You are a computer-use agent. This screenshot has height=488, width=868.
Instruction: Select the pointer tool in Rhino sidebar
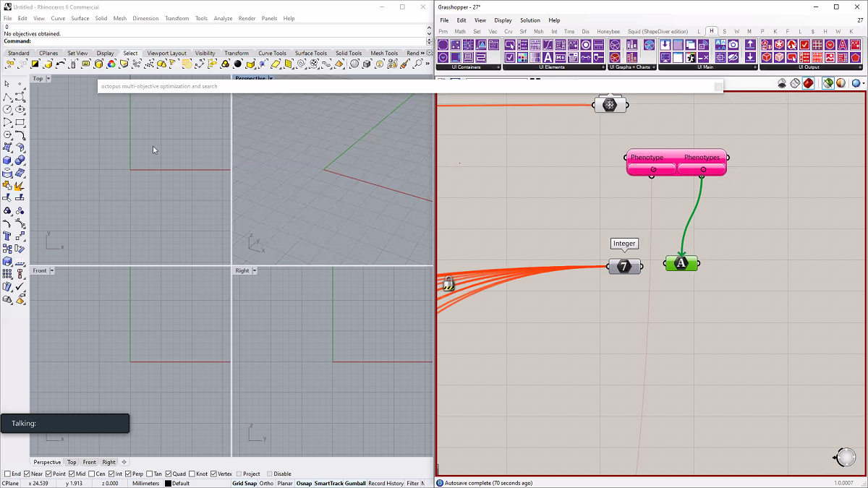click(7, 84)
